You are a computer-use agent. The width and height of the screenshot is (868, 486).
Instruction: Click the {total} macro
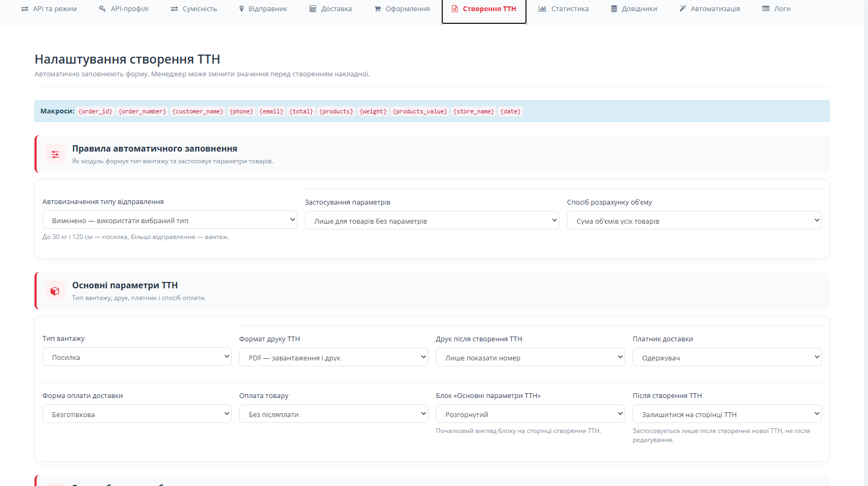pyautogui.click(x=301, y=111)
